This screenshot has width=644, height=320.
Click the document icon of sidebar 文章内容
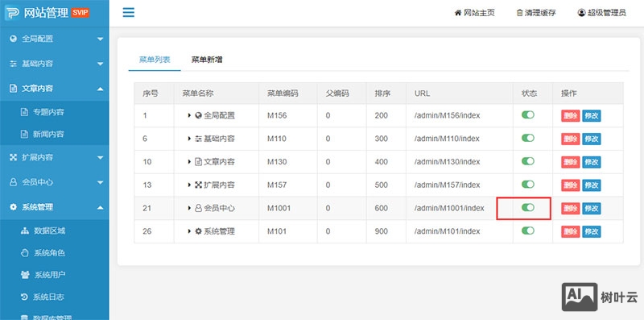(13, 89)
